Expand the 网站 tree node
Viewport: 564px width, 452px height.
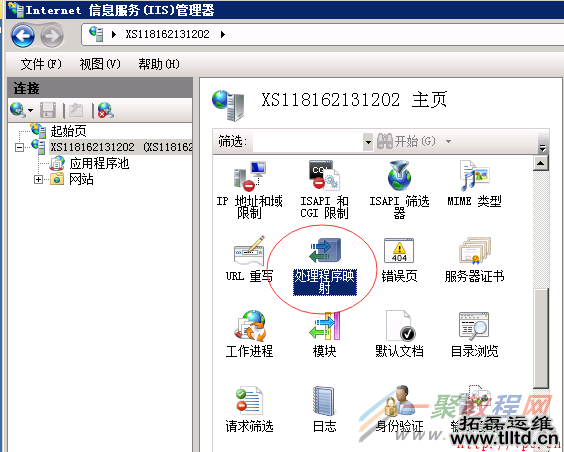[38, 179]
